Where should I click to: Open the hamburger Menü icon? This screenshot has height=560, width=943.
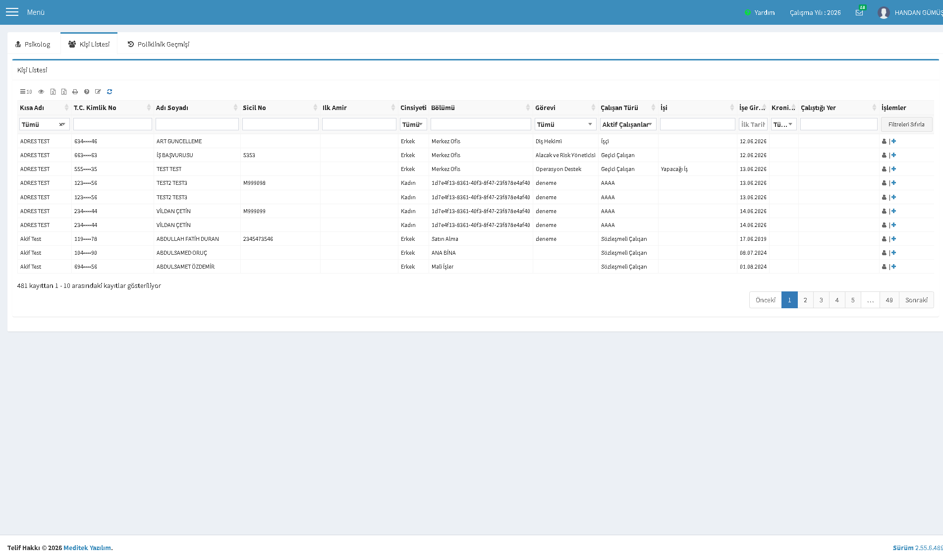point(12,12)
